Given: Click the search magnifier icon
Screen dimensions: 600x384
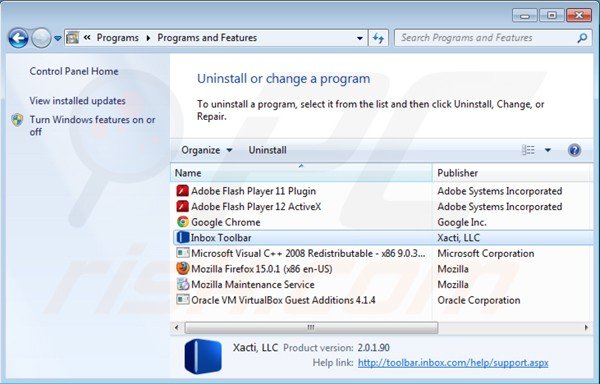Looking at the screenshot, I should (x=582, y=38).
